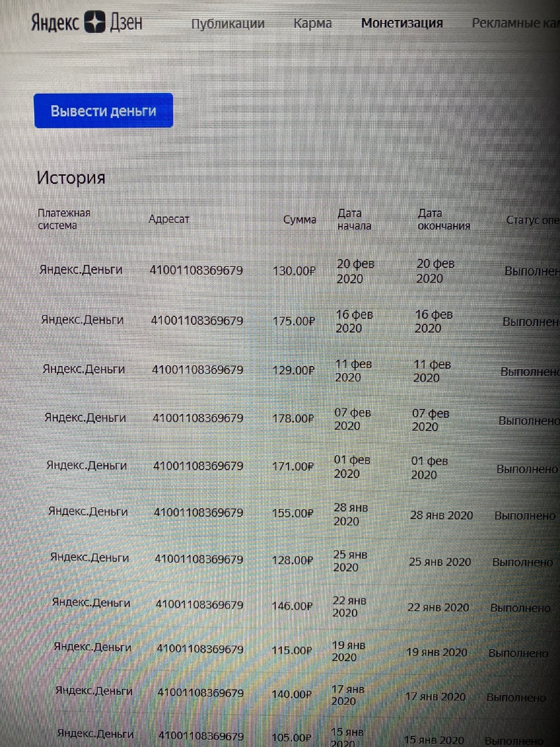Click Яндекс.Деньги in the 155.00₽ row

coord(88,512)
